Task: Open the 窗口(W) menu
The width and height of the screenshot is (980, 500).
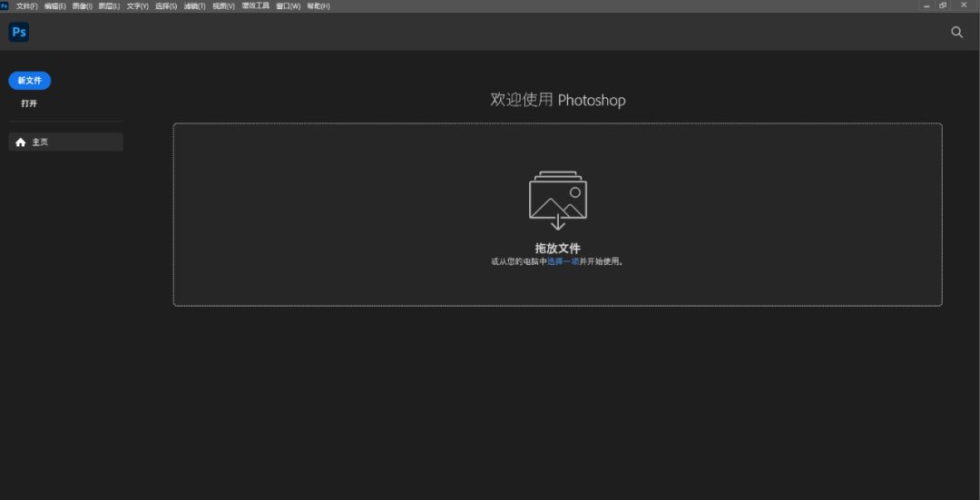Action: [x=290, y=6]
